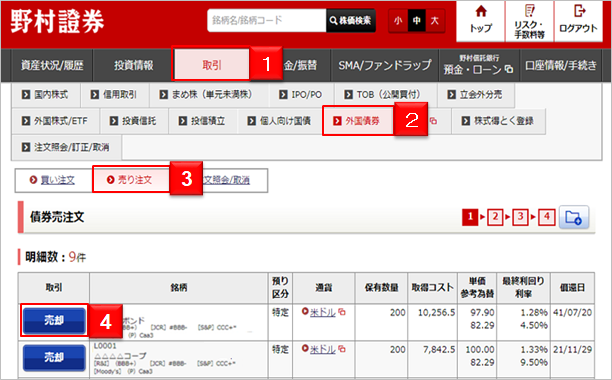
Task: Click the 通貨 column header
Action: tap(324, 288)
